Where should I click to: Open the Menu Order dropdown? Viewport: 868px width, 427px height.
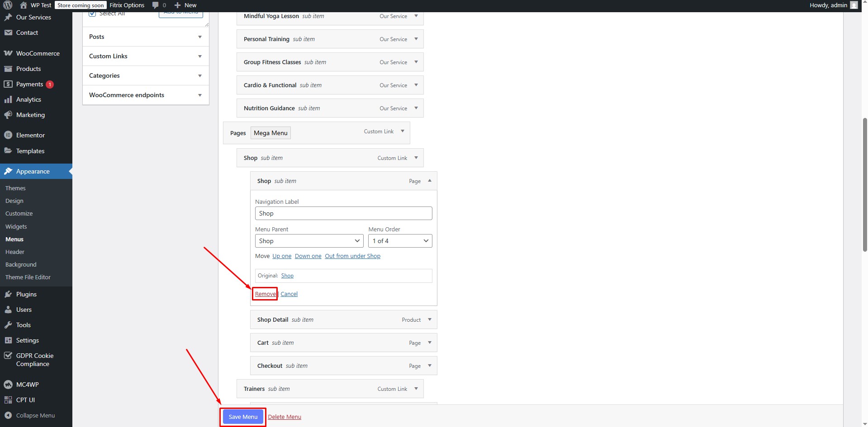(400, 241)
